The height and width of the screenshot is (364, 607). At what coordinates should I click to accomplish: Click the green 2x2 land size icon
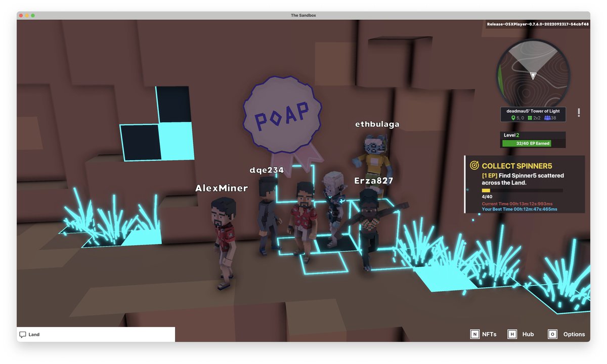coord(530,118)
